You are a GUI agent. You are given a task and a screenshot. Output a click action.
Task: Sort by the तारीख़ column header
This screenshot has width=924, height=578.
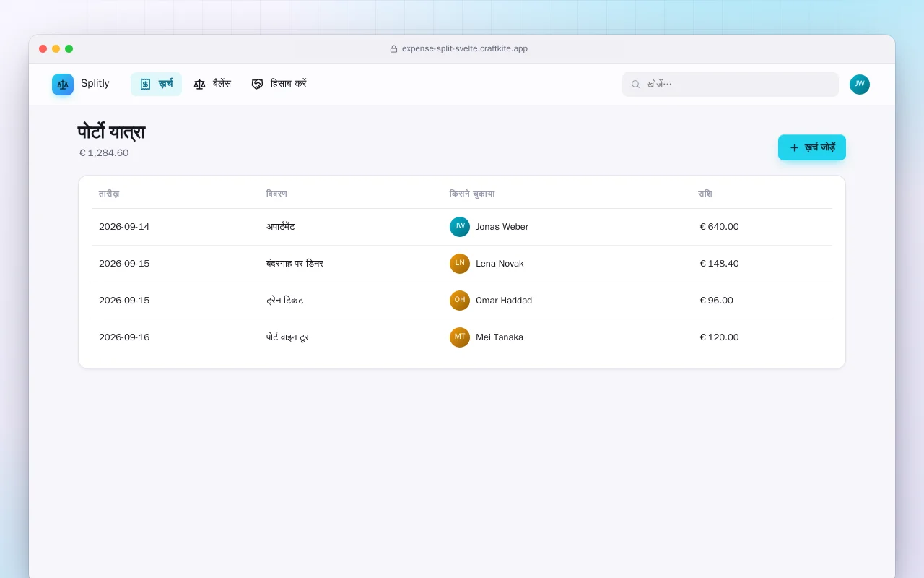[x=109, y=194]
